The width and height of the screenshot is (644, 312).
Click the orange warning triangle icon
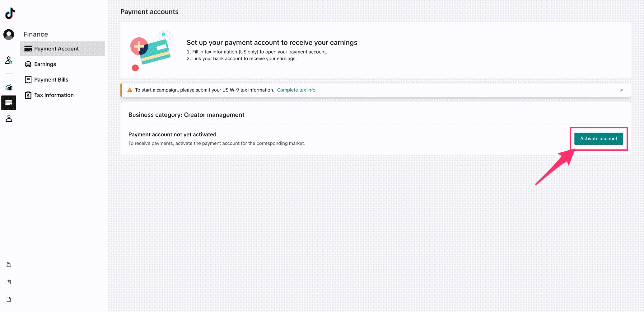tap(130, 90)
